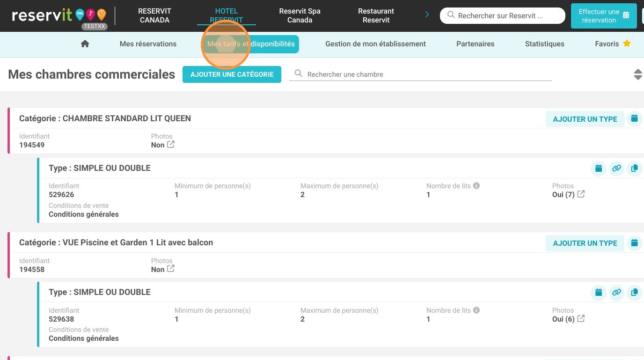Click the magnifier icon in room search
This screenshot has width=644, height=360.
pos(298,73)
